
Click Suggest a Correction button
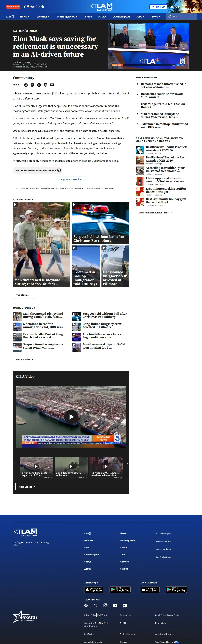tap(71, 179)
